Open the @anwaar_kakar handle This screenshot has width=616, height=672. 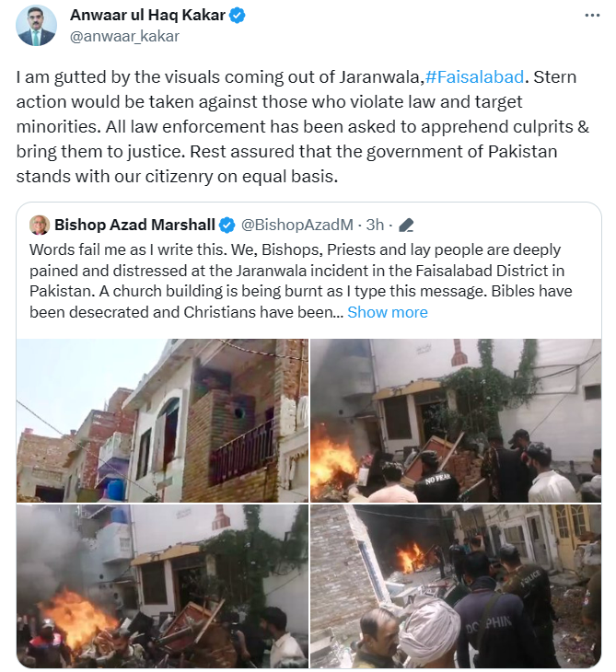[124, 37]
